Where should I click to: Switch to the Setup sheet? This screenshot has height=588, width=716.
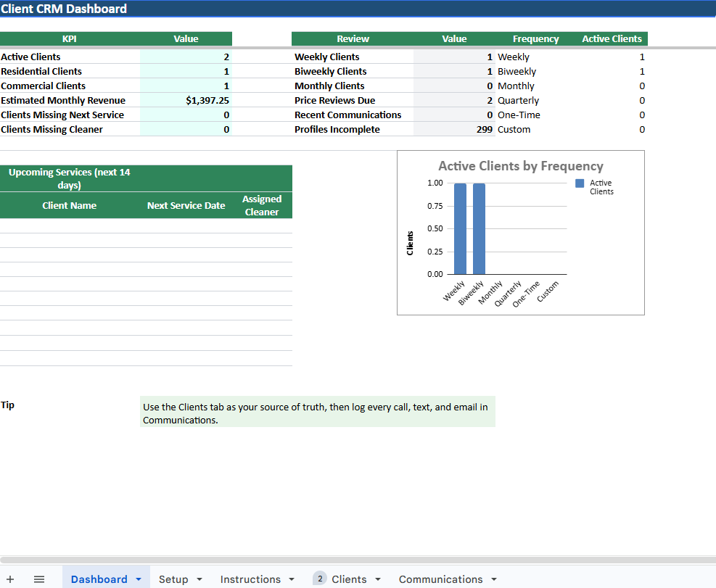coord(174,579)
